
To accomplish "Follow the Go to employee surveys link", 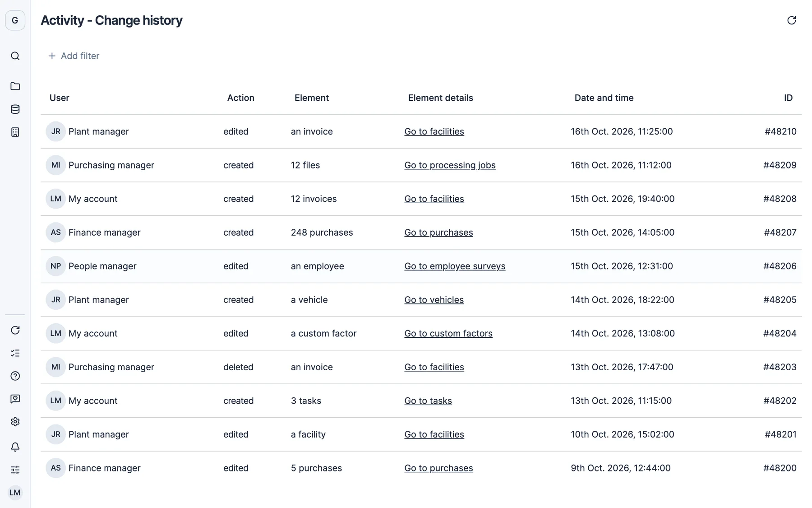I will point(455,266).
